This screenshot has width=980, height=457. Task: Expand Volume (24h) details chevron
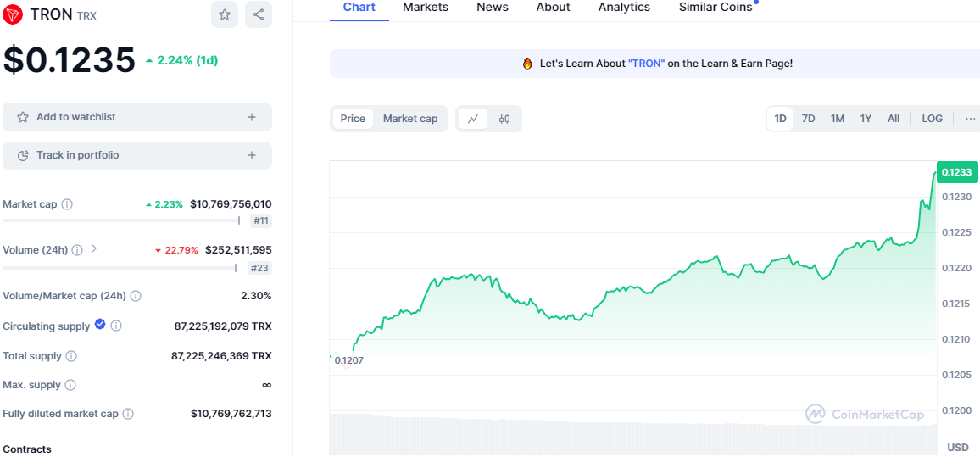(x=94, y=249)
